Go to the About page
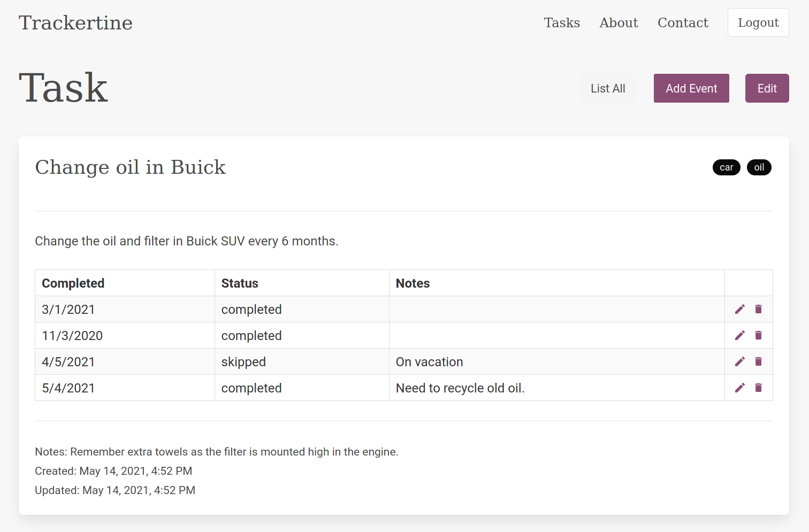 click(x=619, y=22)
